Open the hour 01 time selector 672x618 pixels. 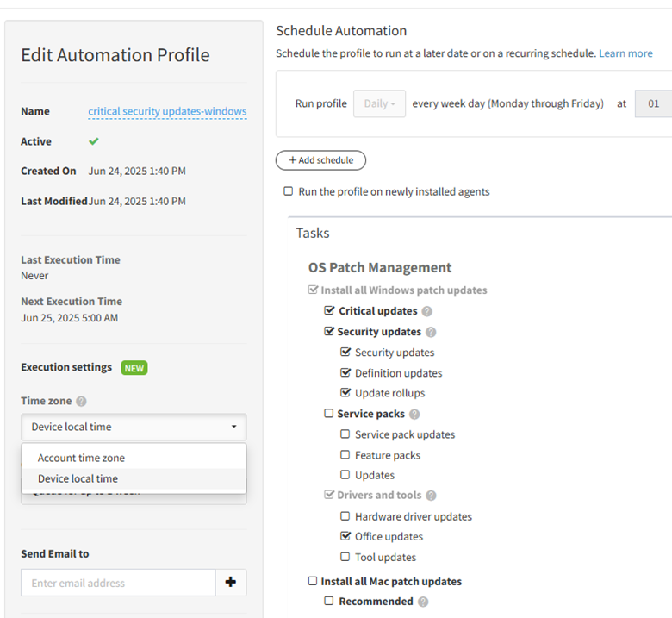654,103
